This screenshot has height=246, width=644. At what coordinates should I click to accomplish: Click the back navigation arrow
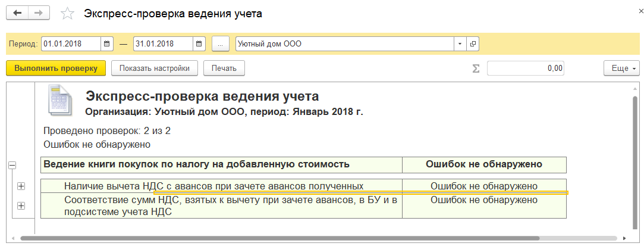coord(17,13)
